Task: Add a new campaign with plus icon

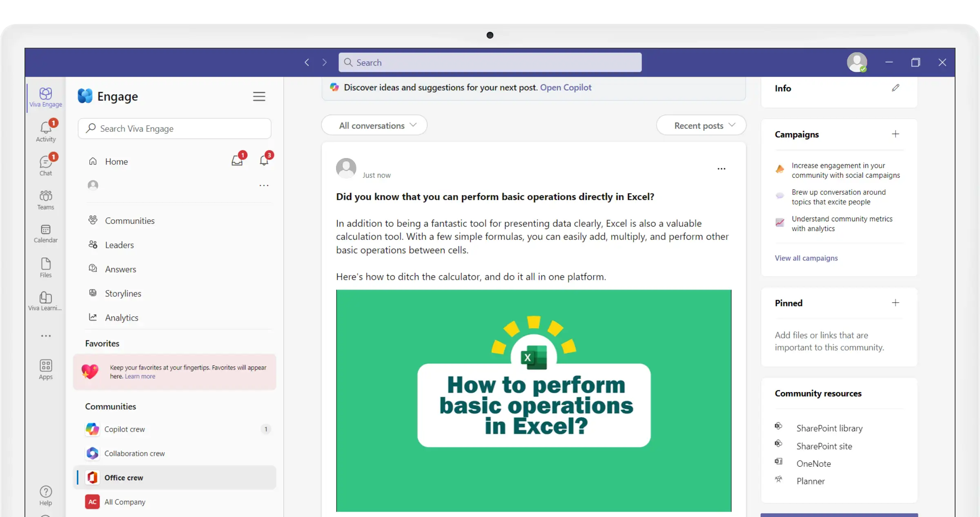Action: tap(895, 134)
